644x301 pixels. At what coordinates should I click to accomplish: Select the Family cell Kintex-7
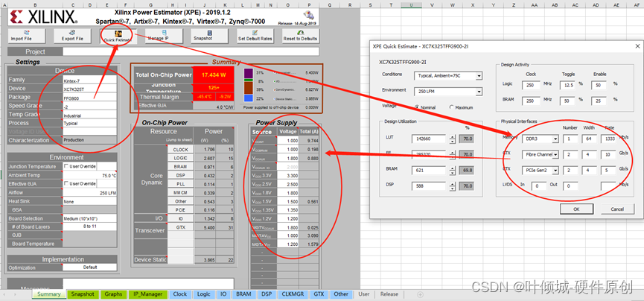[89, 80]
